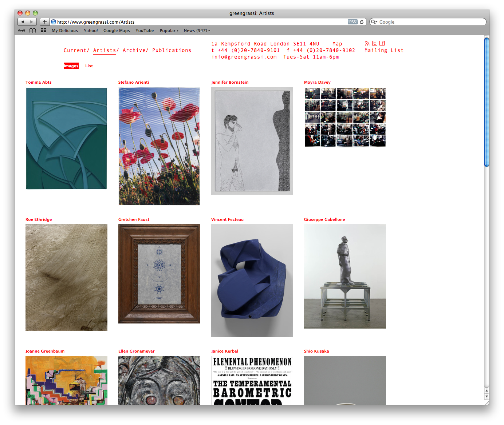504x425 pixels.
Task: Open the Publications menu item
Action: click(x=172, y=50)
